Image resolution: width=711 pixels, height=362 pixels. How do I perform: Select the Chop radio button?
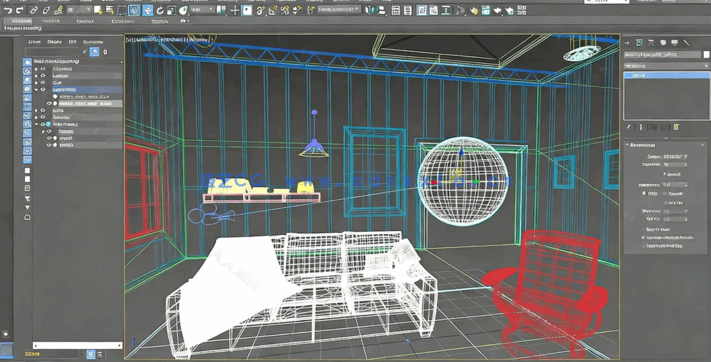click(644, 194)
